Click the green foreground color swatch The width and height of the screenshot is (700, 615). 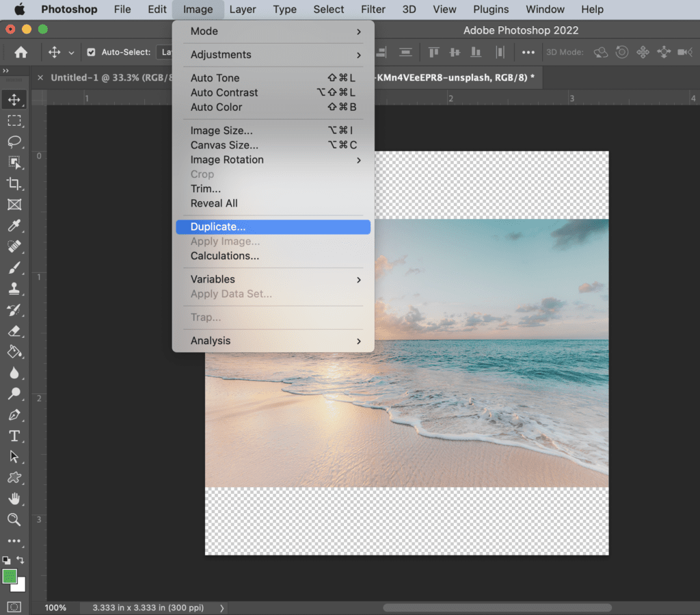point(10,576)
